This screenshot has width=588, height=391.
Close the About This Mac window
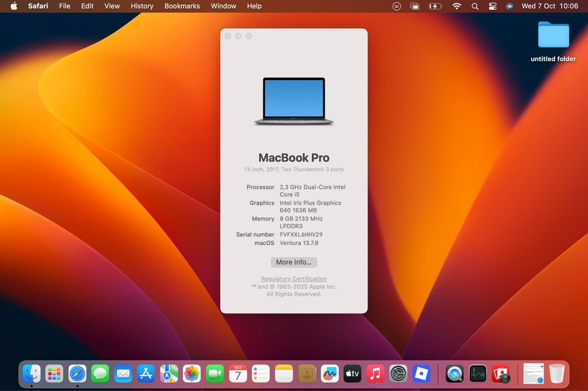228,36
